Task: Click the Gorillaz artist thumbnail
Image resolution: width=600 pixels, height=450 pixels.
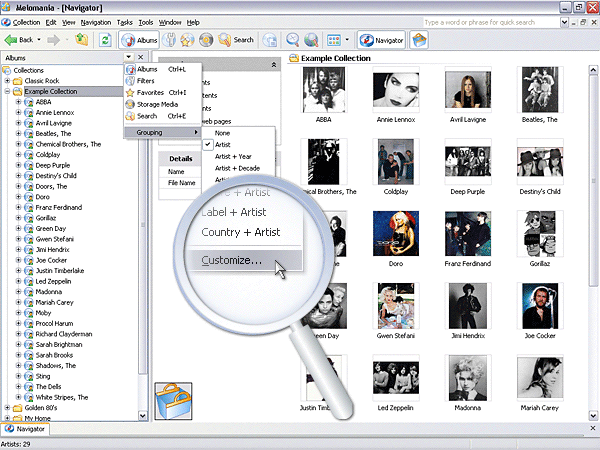Action: point(540,234)
